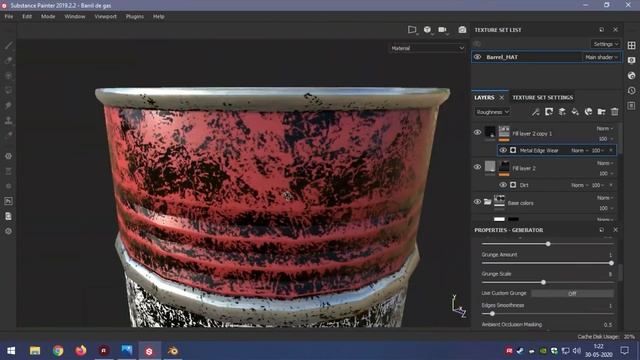Adjust the Grunge Scale slider
This screenshot has height=360, width=640.
(547, 282)
